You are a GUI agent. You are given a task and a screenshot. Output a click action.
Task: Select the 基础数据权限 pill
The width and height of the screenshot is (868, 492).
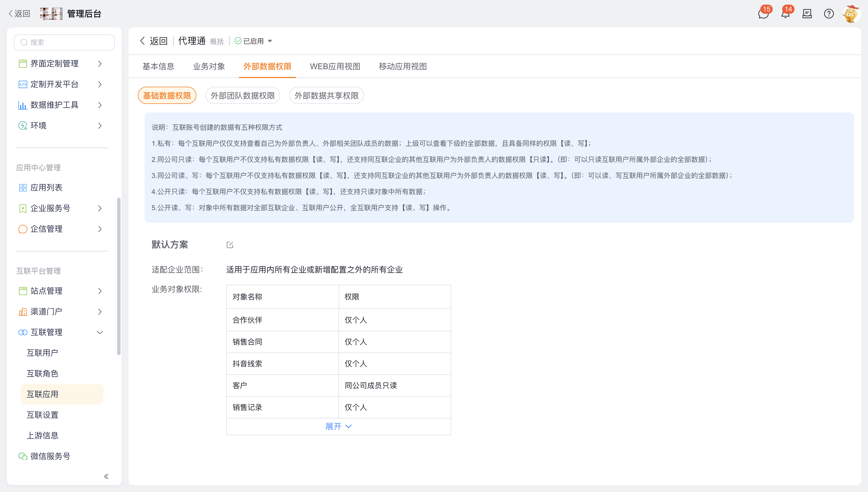pyautogui.click(x=167, y=96)
